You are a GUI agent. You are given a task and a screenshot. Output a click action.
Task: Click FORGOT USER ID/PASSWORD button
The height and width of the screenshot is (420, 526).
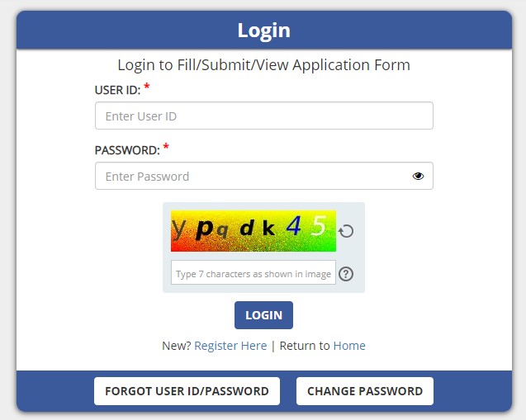point(187,391)
